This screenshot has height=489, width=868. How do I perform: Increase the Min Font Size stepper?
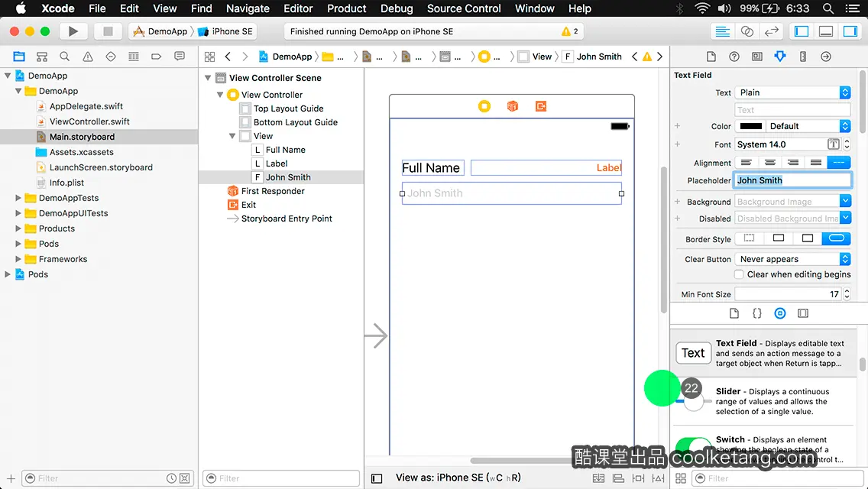click(847, 291)
